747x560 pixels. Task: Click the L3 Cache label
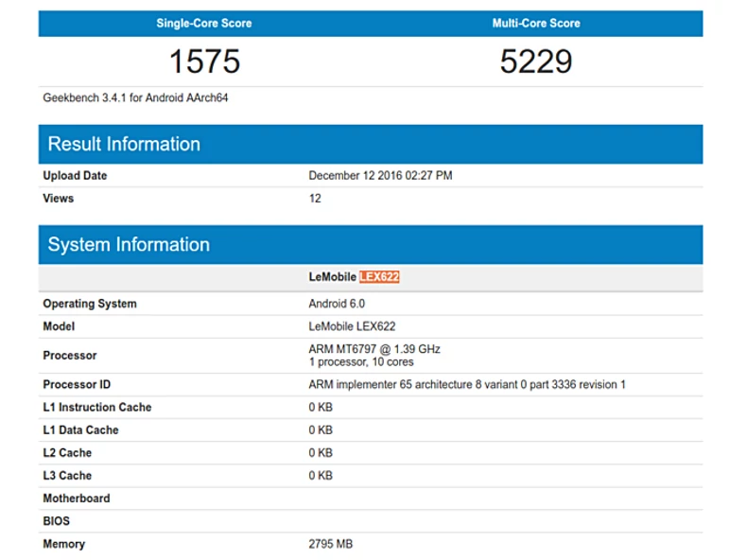[x=67, y=476]
